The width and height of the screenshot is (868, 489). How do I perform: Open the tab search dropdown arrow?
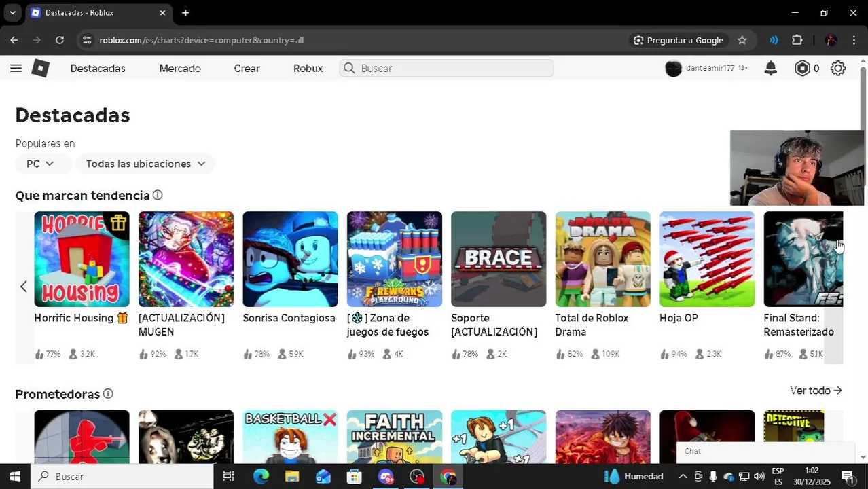(x=12, y=13)
